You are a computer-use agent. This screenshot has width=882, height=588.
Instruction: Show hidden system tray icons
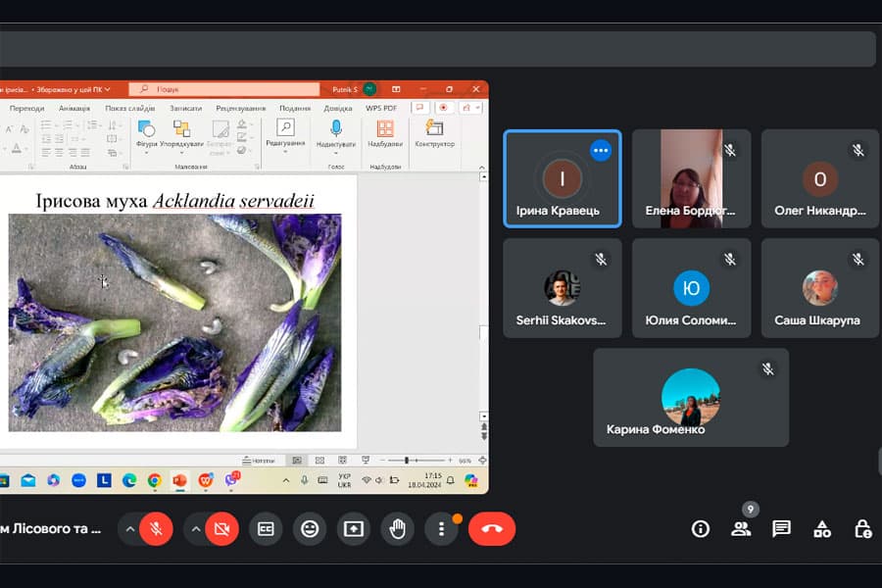point(286,480)
